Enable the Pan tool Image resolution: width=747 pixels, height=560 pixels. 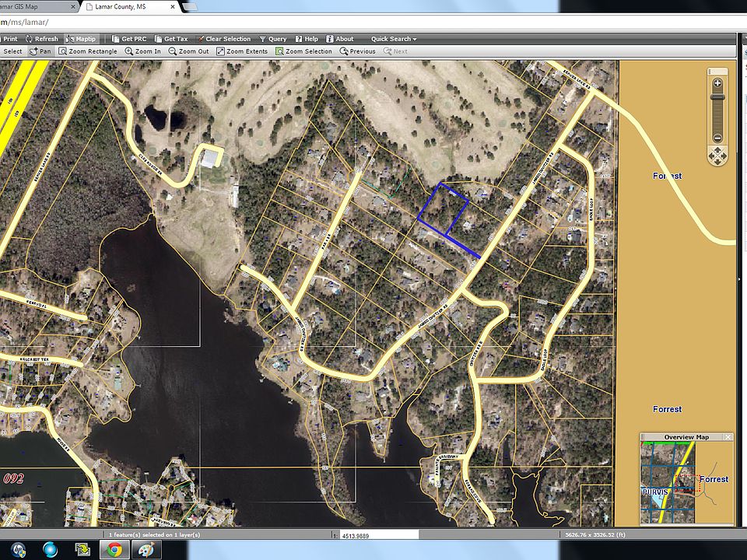click(x=40, y=51)
